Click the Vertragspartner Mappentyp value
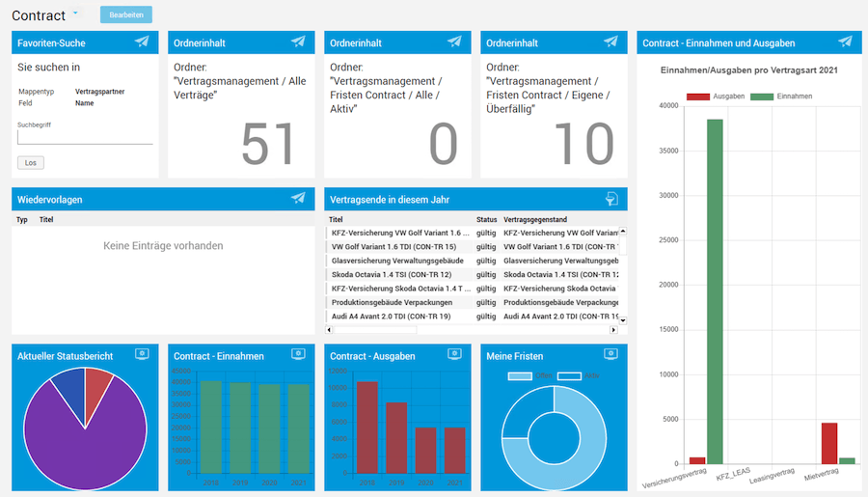The height and width of the screenshot is (497, 868). pyautogui.click(x=99, y=92)
